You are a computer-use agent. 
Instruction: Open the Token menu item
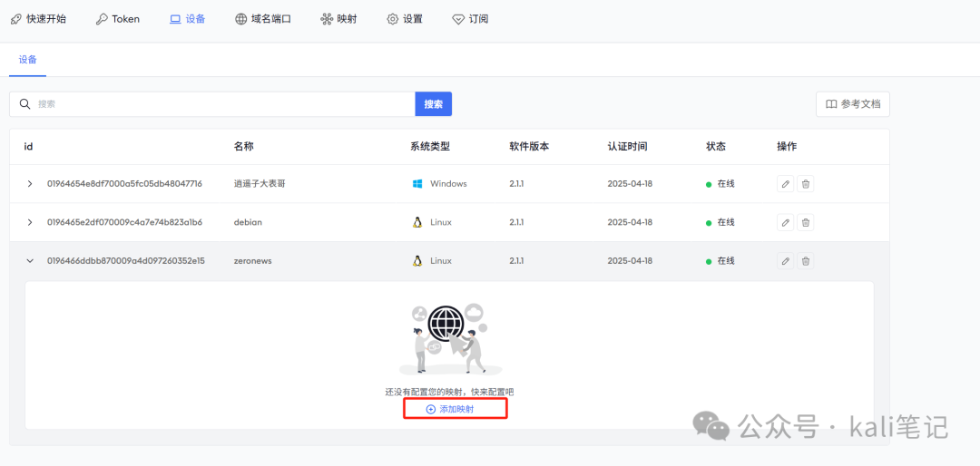click(x=118, y=19)
